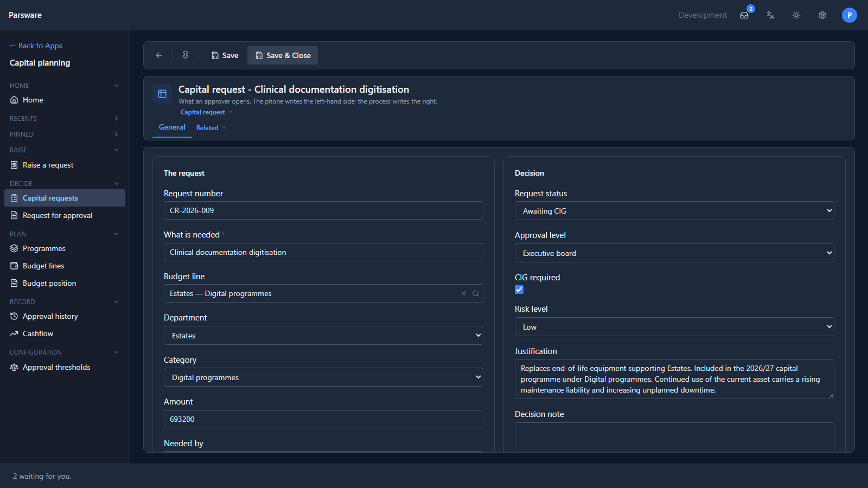
Task: Toggle the light/dark theme icon
Action: coord(796,15)
